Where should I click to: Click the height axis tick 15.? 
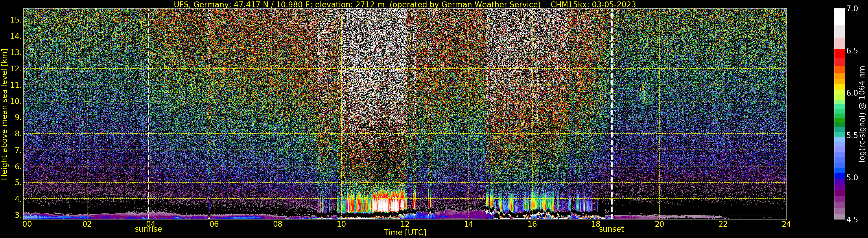(16, 20)
